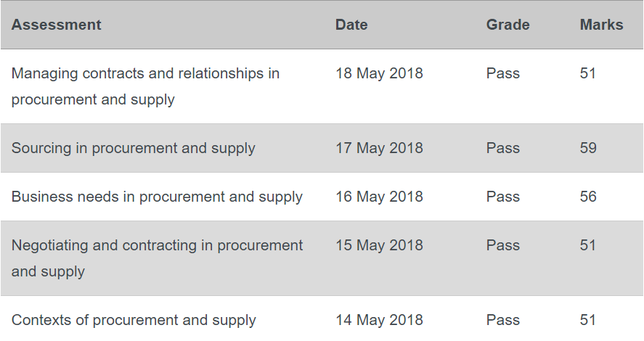Click the mark 56 for Business needs
Viewport: 644px width, 341px height.
(x=588, y=197)
